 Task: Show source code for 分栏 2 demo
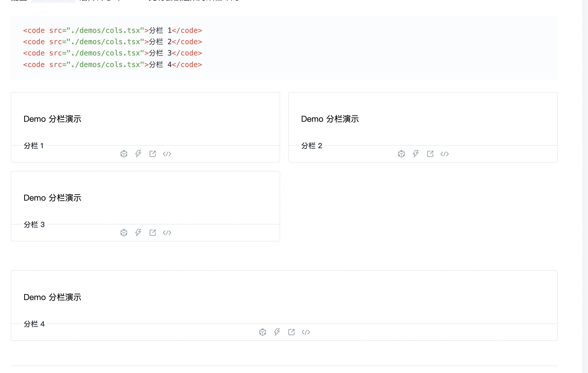click(445, 154)
